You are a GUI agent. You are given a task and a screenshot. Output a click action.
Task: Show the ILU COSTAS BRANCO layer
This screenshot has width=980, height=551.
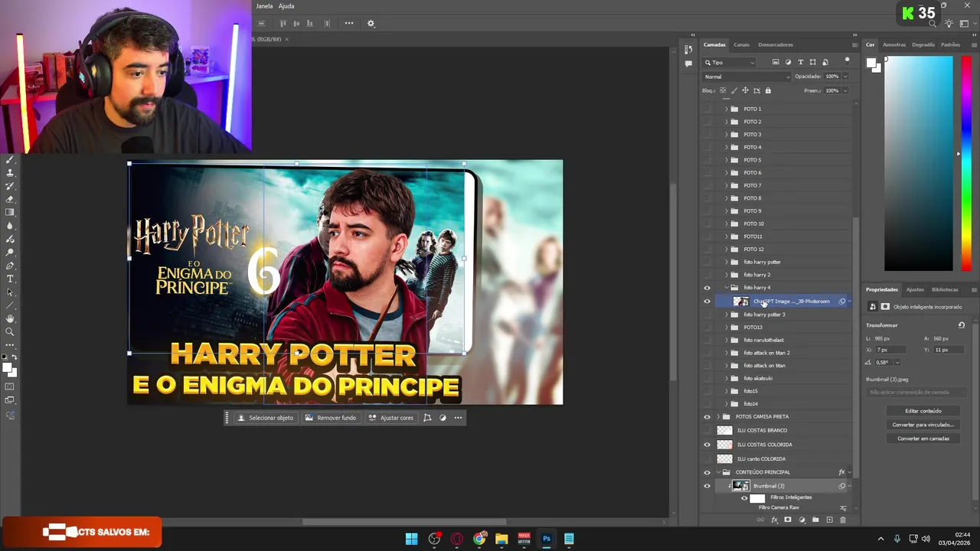pyautogui.click(x=707, y=430)
